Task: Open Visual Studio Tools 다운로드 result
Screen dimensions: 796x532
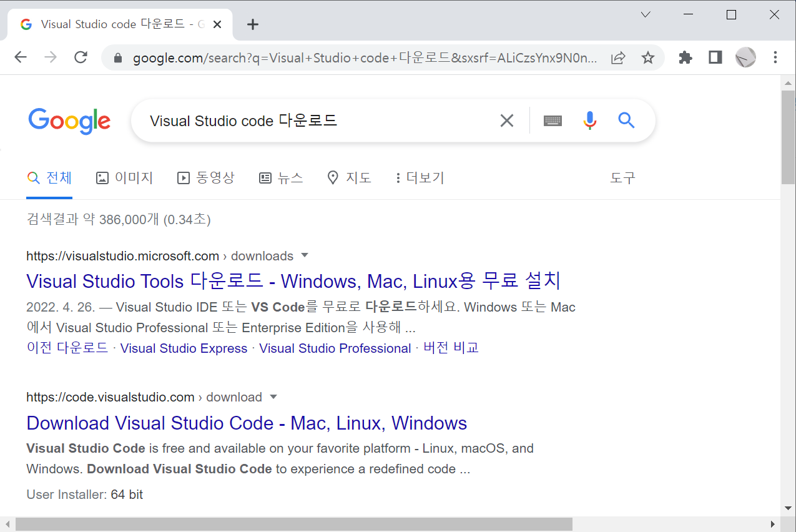Action: coord(293,281)
